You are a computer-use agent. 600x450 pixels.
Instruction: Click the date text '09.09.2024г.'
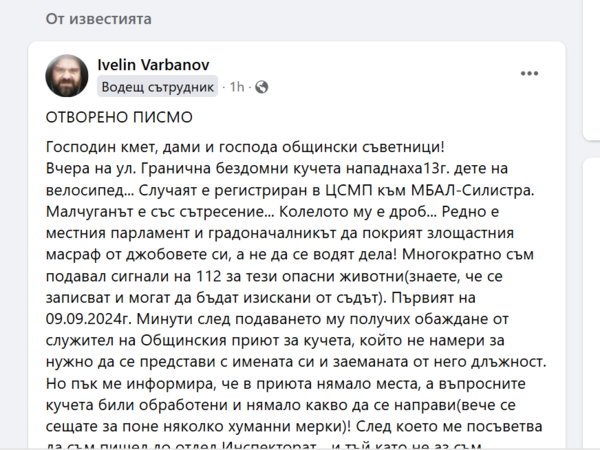pyautogui.click(x=89, y=319)
